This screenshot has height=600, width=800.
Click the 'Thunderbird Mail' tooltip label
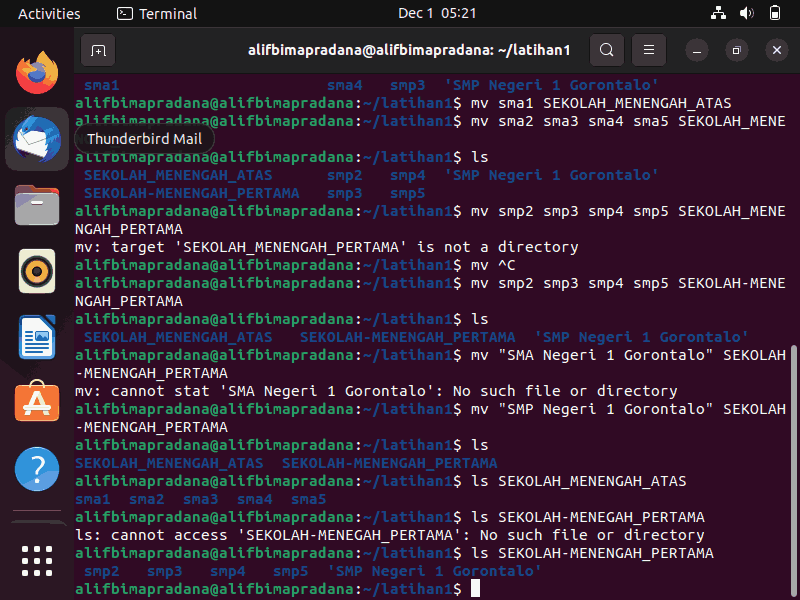click(144, 139)
